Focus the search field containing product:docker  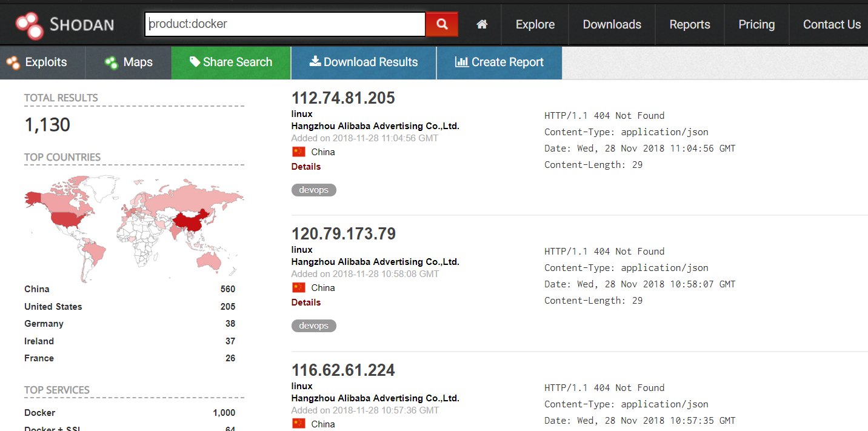pos(285,24)
